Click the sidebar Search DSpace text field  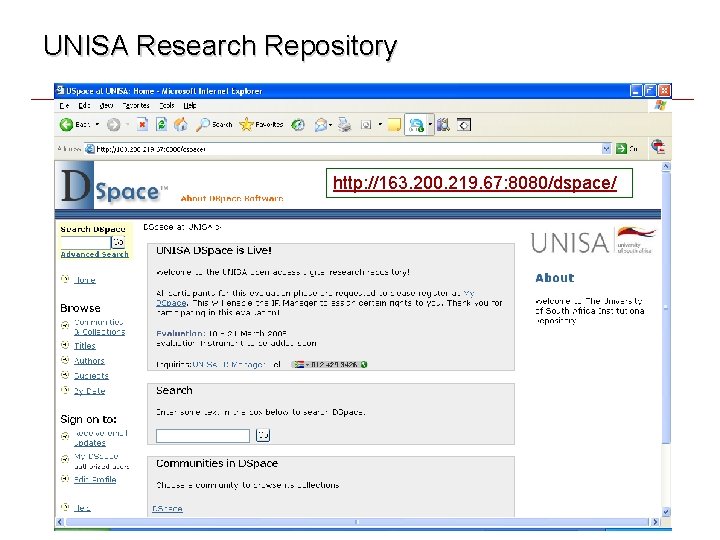click(86, 242)
